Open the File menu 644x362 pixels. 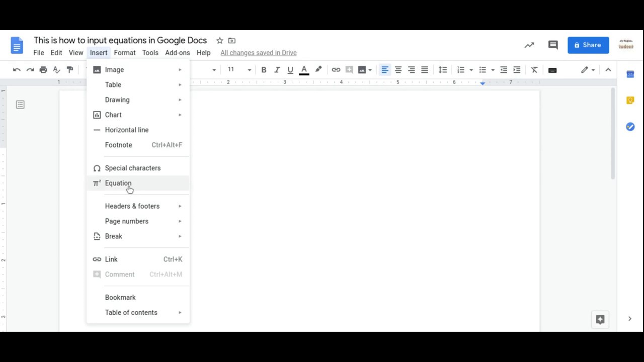tap(39, 53)
